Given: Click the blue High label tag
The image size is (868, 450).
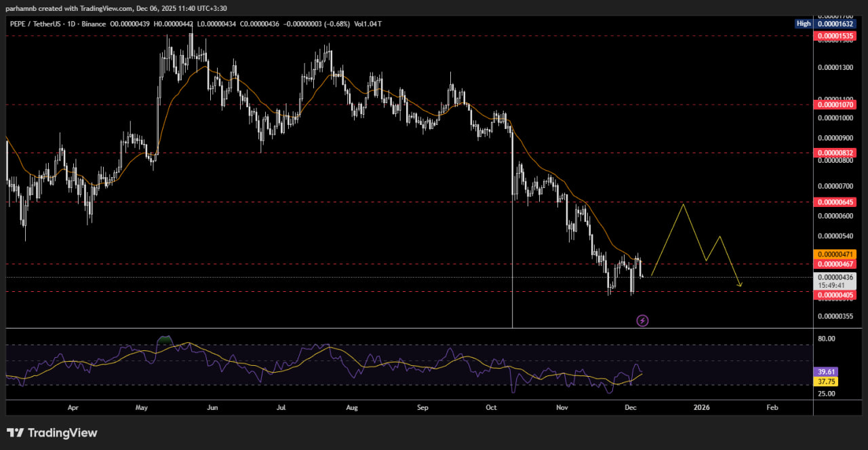Looking at the screenshot, I should point(803,24).
